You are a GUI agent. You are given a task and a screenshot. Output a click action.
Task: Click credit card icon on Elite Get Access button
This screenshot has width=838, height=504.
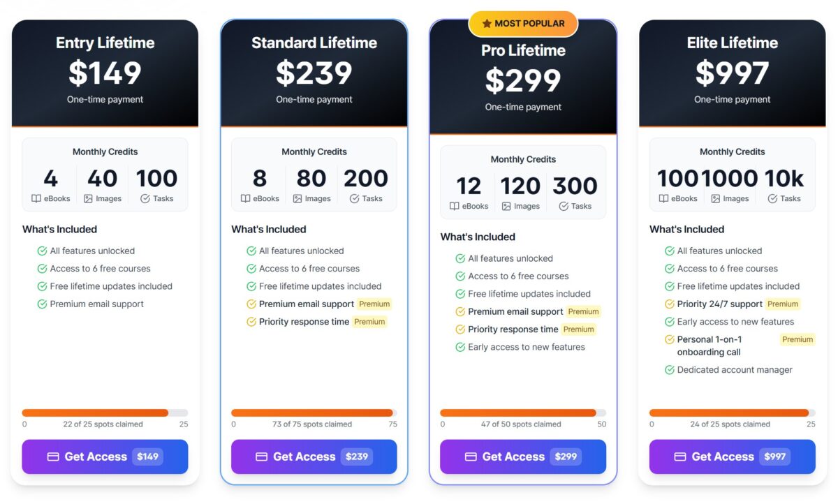pyautogui.click(x=680, y=457)
